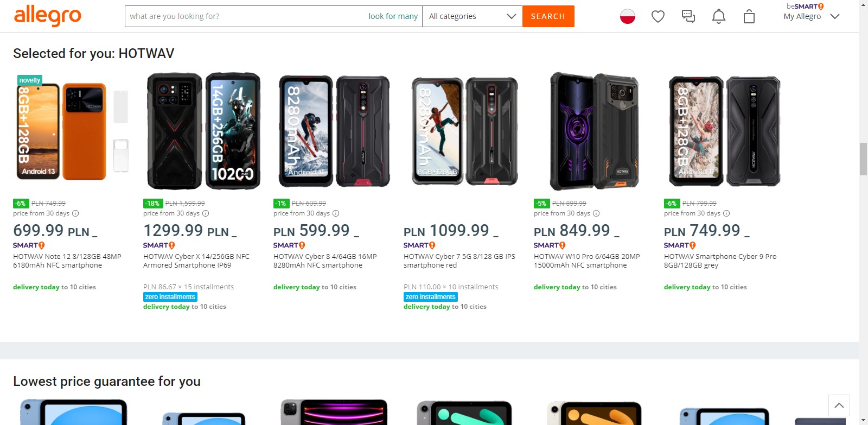Click the 'look for many' link

click(x=393, y=16)
